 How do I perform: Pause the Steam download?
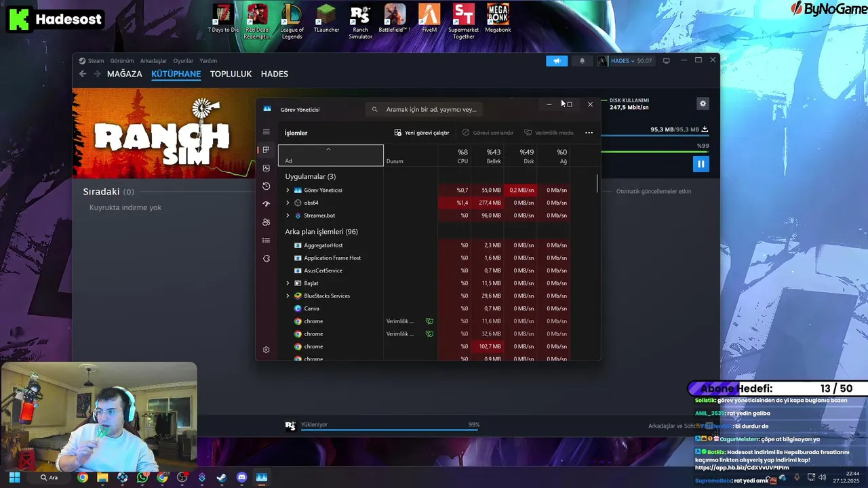pos(701,164)
